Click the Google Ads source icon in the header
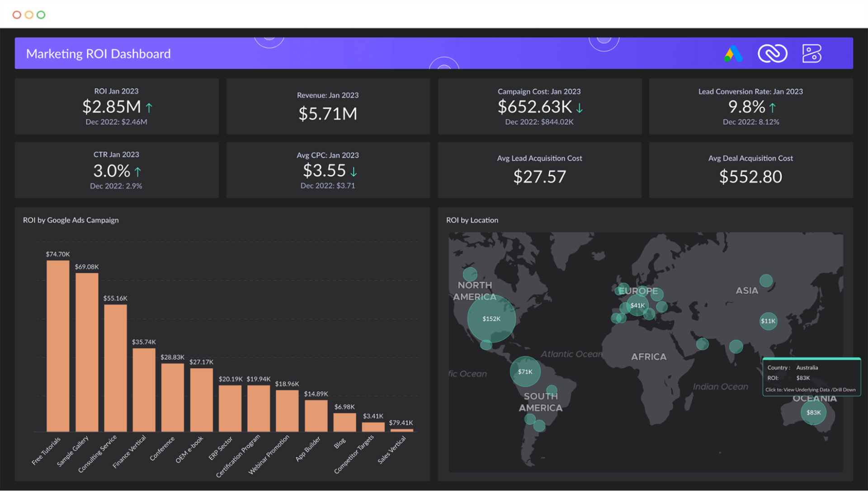Viewport: 868px width, 491px height. 732,53
